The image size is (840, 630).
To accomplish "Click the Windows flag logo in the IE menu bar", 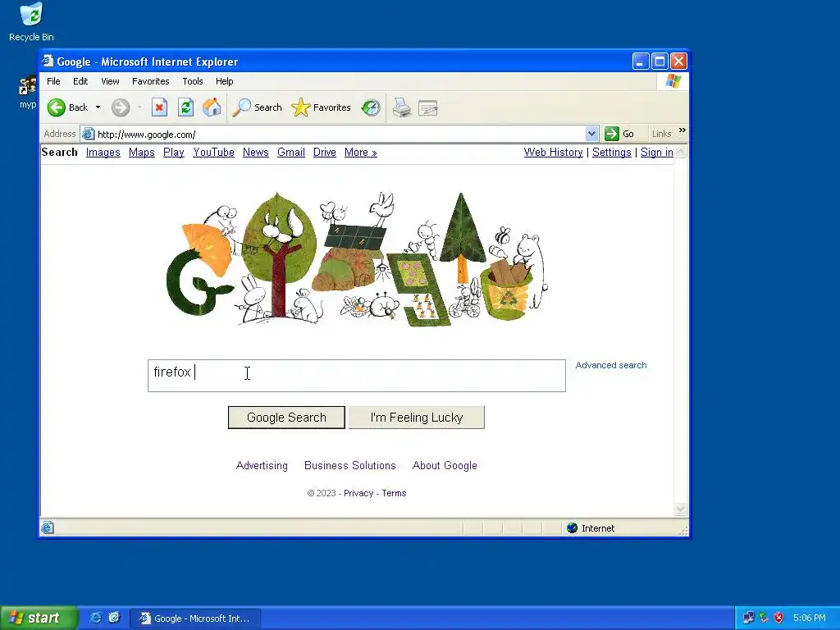I will pos(673,81).
